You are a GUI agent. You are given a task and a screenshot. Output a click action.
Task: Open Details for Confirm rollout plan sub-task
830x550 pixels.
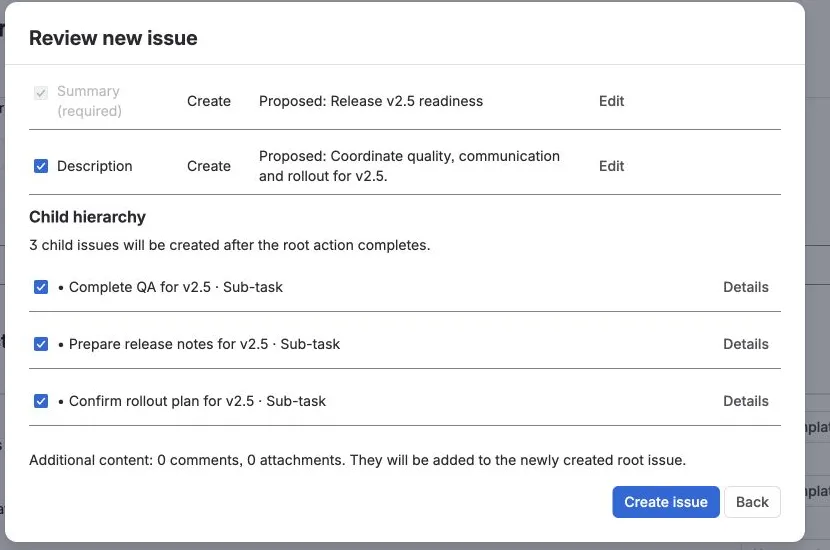pos(745,401)
